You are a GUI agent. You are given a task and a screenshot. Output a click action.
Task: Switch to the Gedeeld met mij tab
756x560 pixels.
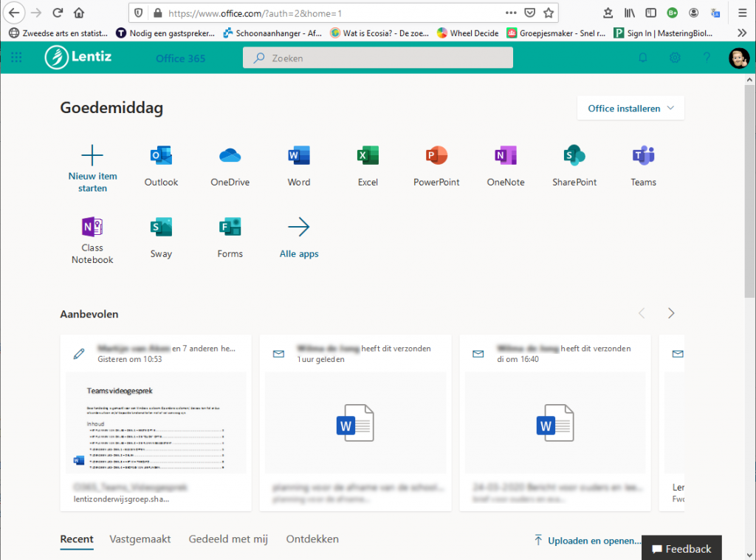[x=228, y=539]
